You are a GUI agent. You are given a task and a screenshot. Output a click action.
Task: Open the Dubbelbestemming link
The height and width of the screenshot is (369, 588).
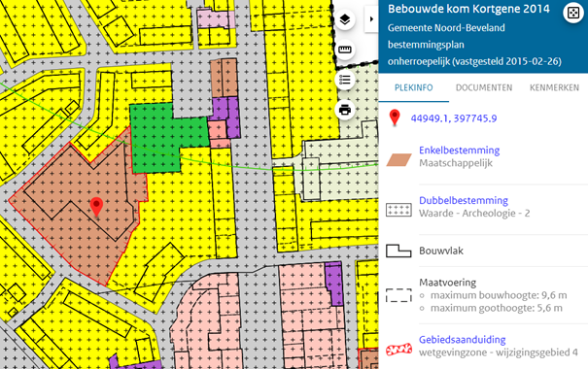pos(464,200)
